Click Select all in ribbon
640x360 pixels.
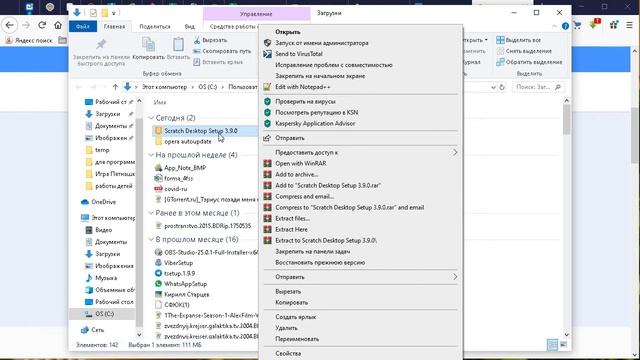519,40
